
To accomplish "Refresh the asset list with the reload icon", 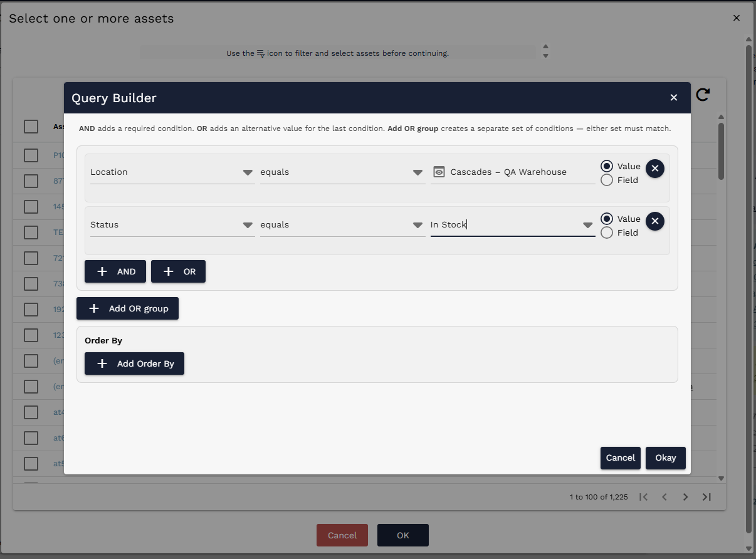I will (x=703, y=94).
